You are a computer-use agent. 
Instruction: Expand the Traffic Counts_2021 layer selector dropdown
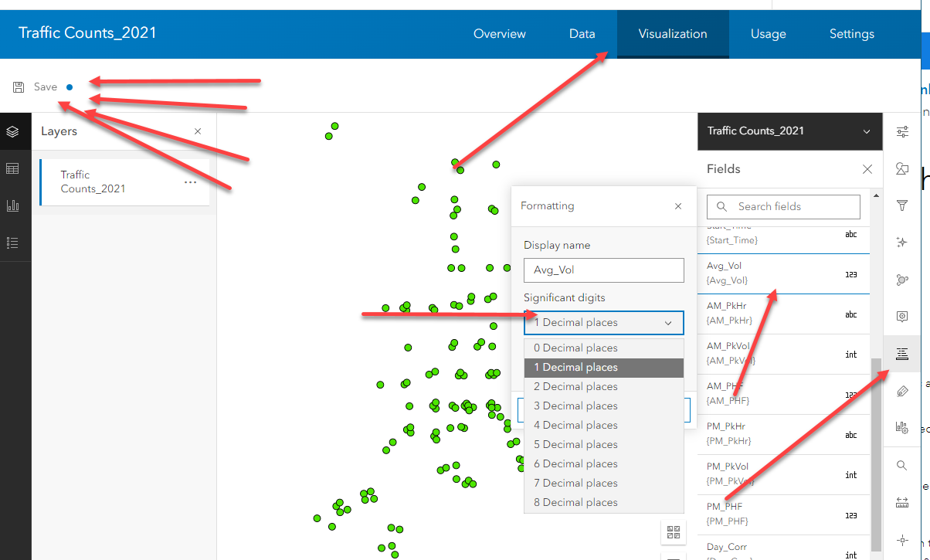tap(867, 132)
